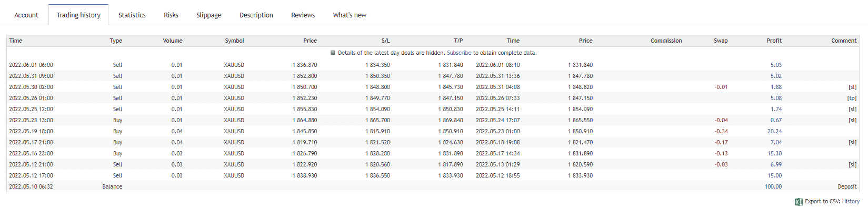Image resolution: width=868 pixels, height=207 pixels.
Task: Click the History export link
Action: coord(851,202)
